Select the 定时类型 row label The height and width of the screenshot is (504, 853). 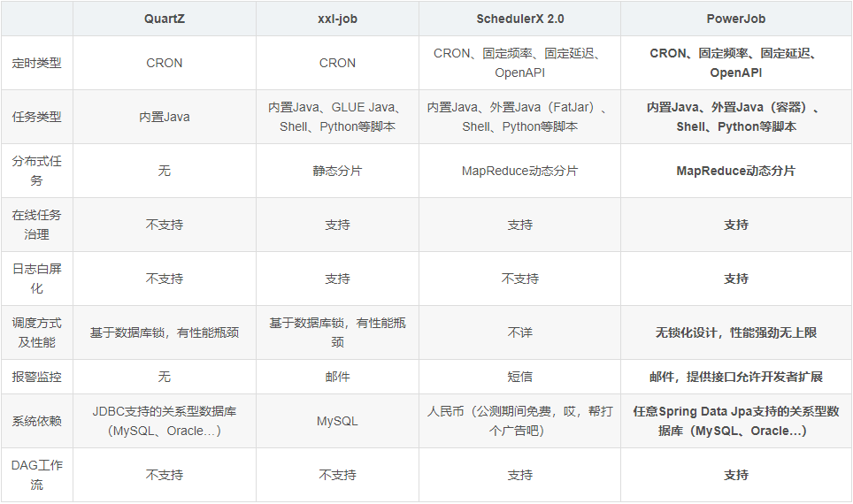pos(36,63)
